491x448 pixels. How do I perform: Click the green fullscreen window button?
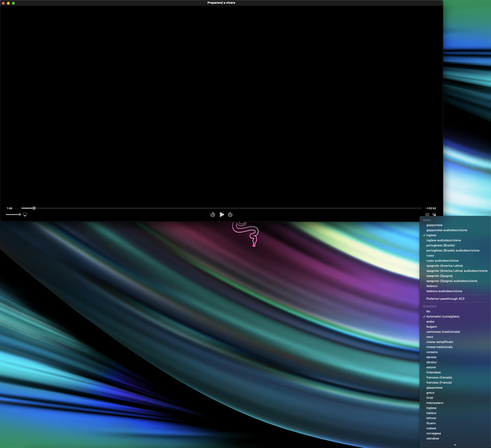tap(13, 3)
